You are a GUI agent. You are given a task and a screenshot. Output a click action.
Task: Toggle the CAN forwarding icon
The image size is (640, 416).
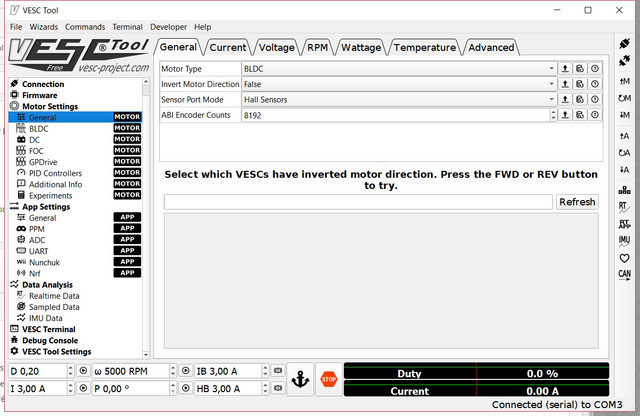pyautogui.click(x=624, y=275)
